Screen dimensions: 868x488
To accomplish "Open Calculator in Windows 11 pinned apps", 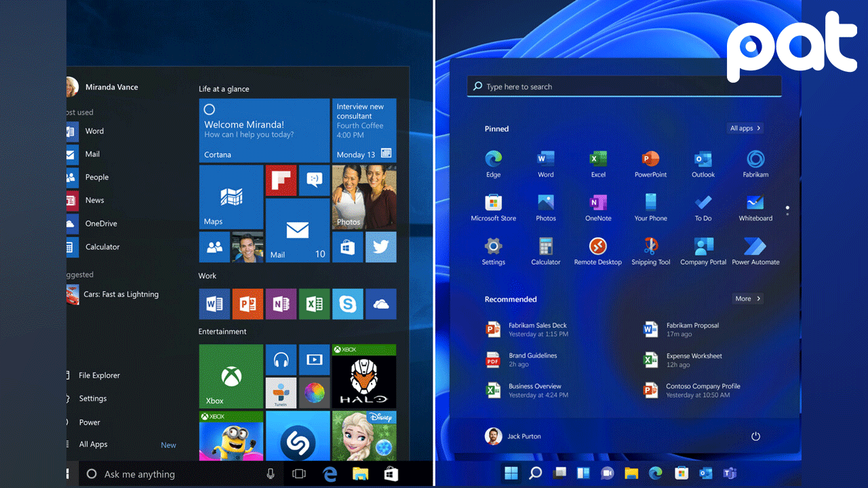I will [x=546, y=251].
